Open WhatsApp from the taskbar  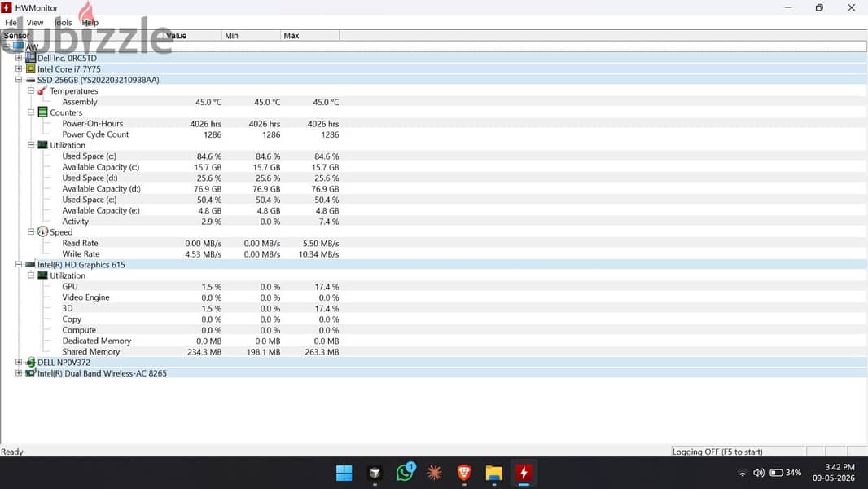coord(405,473)
